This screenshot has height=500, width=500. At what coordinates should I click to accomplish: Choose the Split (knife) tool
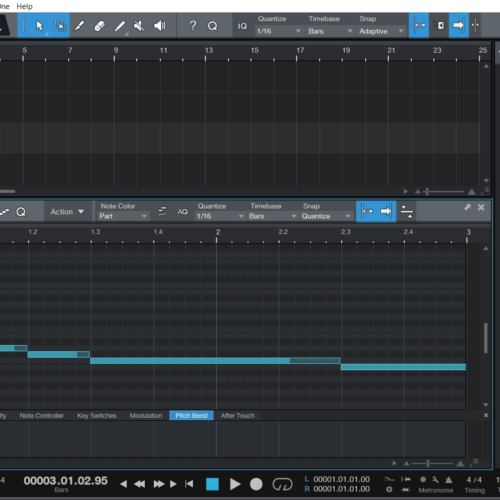coord(79,26)
